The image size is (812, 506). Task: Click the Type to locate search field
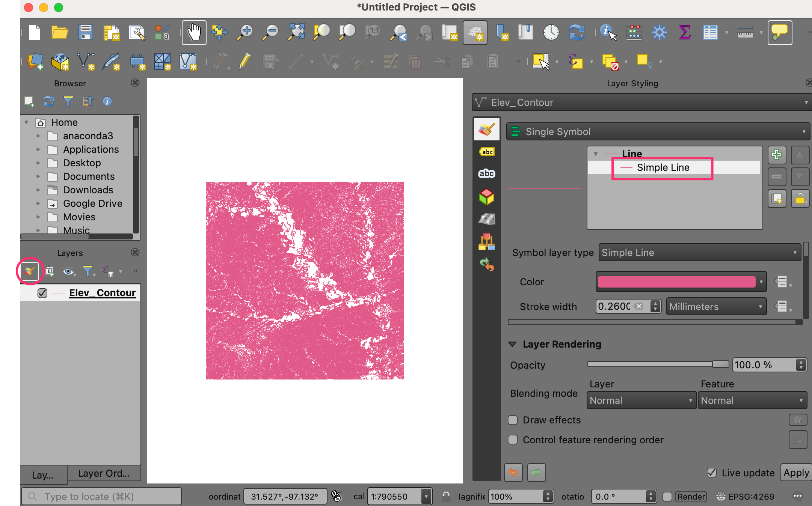pyautogui.click(x=101, y=497)
